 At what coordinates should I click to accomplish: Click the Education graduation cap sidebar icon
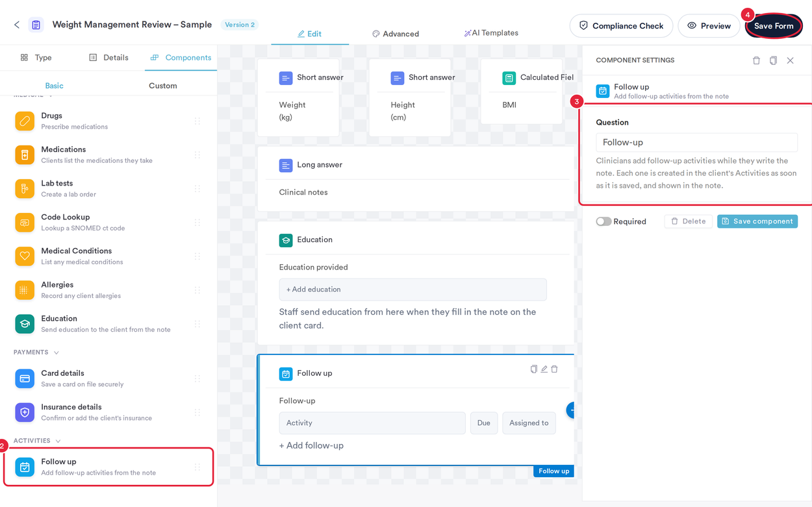[25, 323]
